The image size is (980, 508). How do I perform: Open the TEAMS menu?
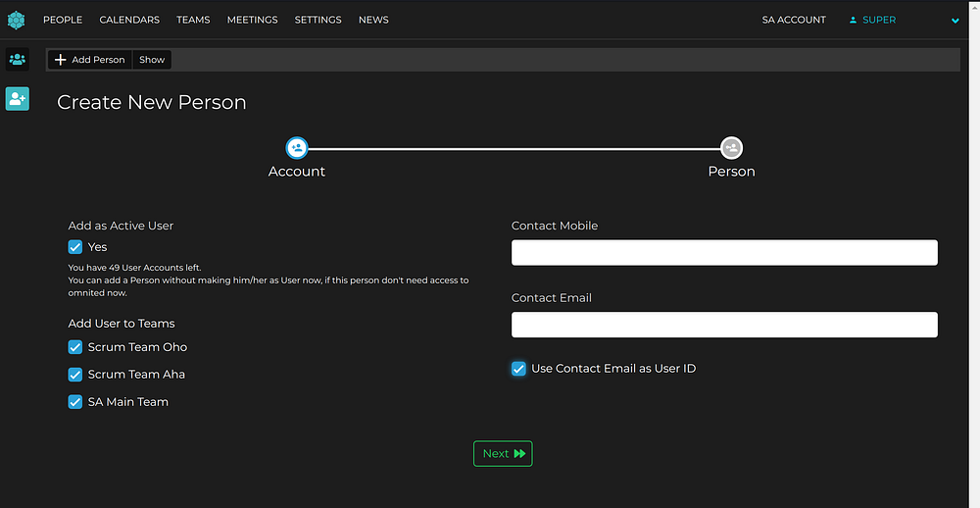tap(193, 20)
